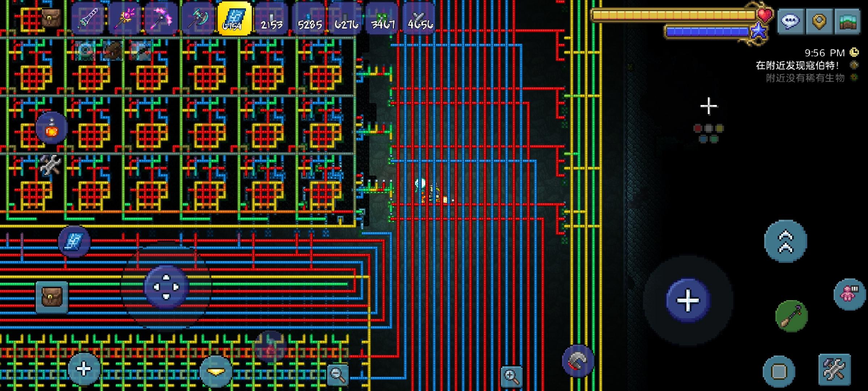The height and width of the screenshot is (391, 868).
Task: Tap the round blue item quick-use button
Action: [x=74, y=241]
